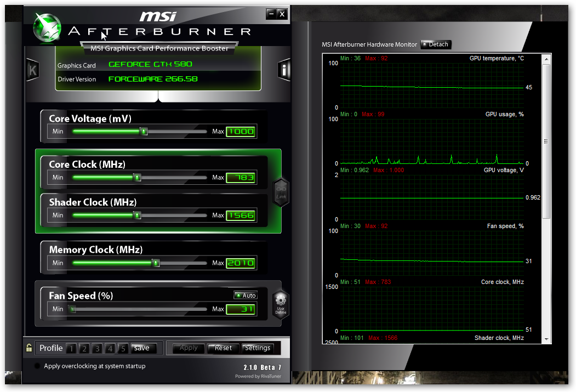The image size is (576, 392).
Task: Click the Apply button
Action: pos(189,348)
